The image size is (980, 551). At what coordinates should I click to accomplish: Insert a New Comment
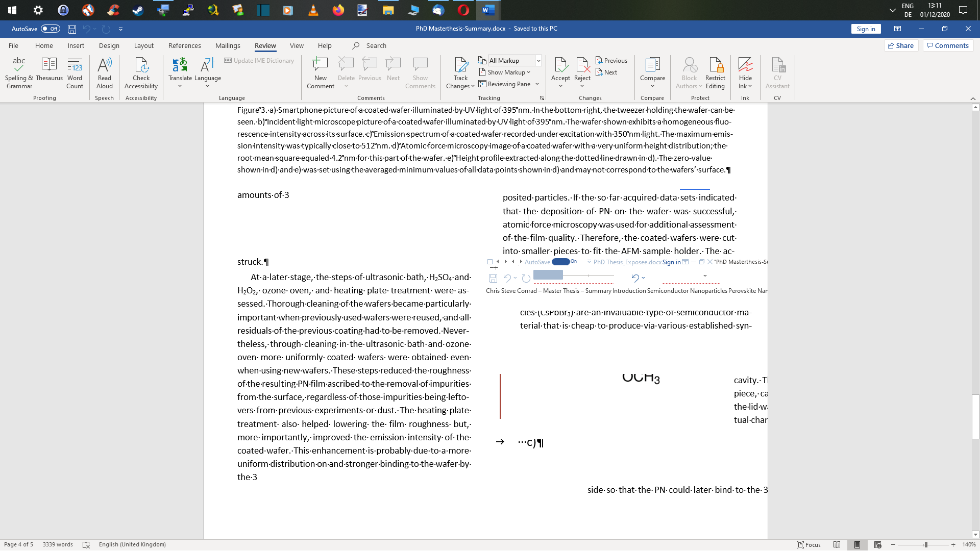click(320, 71)
